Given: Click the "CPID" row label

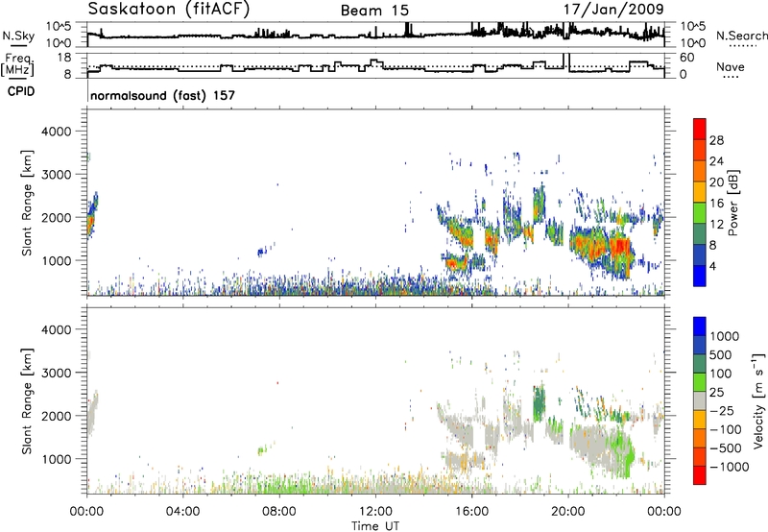Looking at the screenshot, I should point(21,91).
